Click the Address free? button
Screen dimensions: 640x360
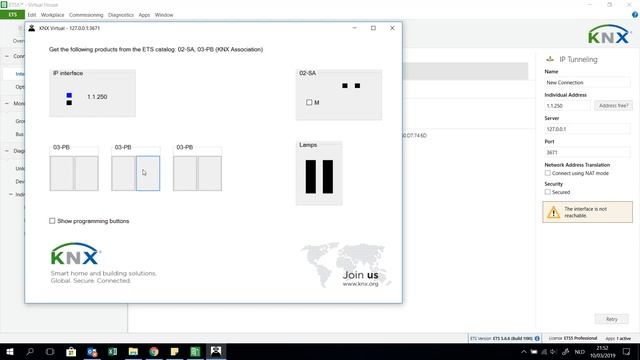coord(613,106)
